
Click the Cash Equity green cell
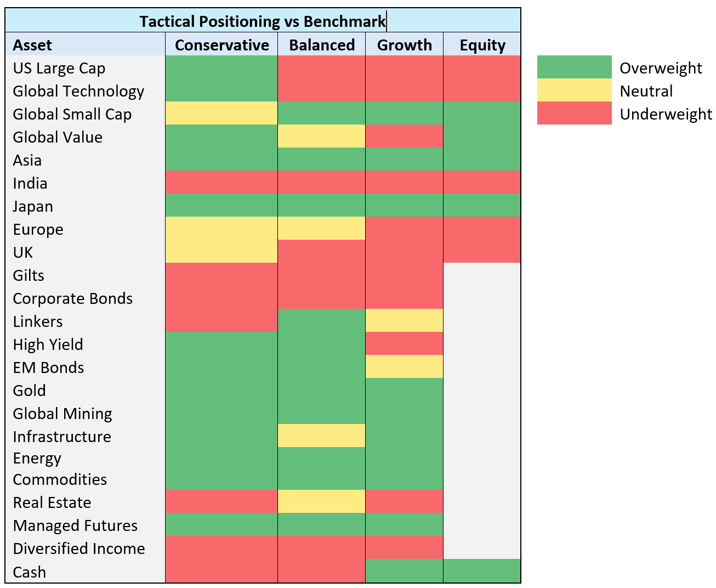pos(482,570)
